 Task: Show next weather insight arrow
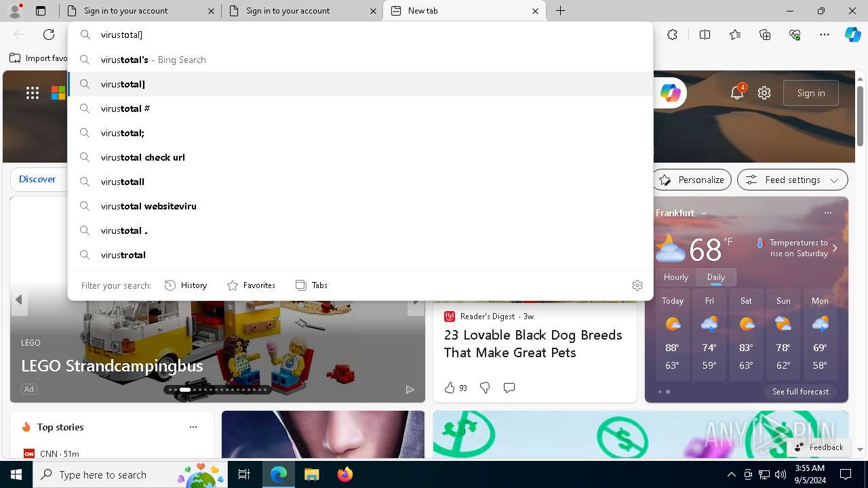[x=835, y=248]
